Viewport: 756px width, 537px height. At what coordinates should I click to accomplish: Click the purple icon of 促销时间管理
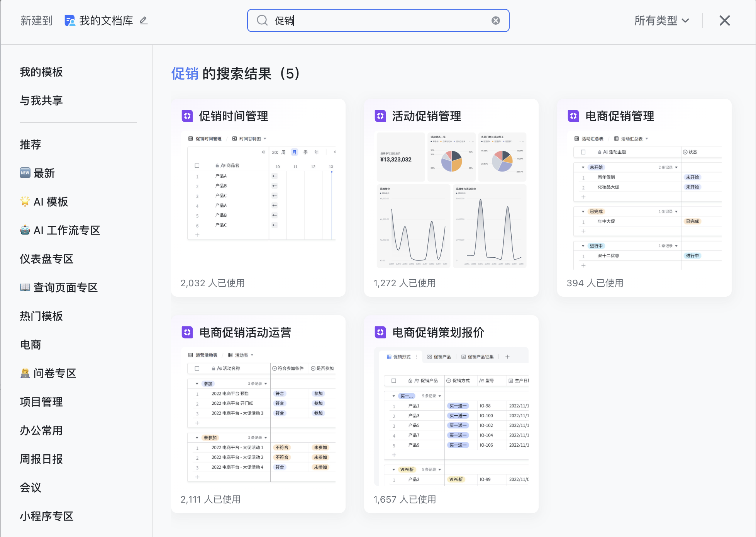pos(187,116)
